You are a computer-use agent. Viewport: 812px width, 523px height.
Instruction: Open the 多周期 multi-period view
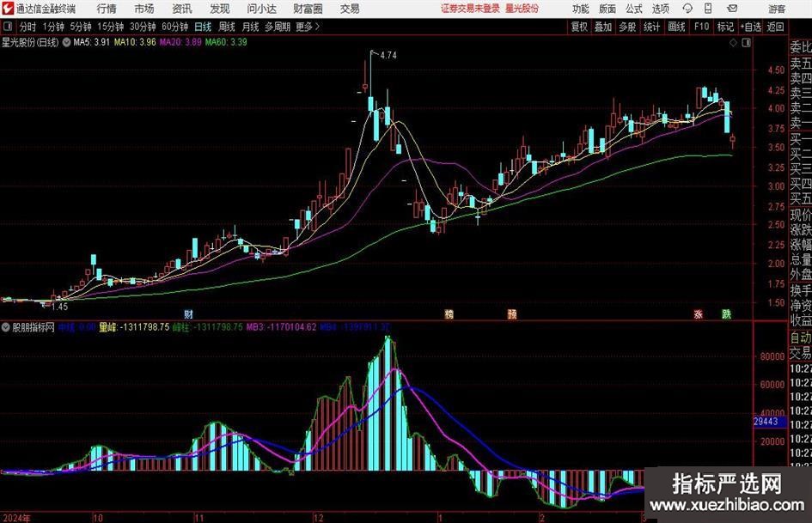(278, 27)
